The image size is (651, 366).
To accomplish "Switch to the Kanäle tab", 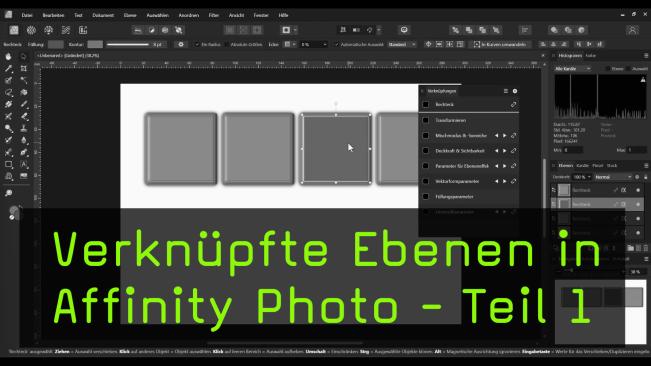I will 582,165.
